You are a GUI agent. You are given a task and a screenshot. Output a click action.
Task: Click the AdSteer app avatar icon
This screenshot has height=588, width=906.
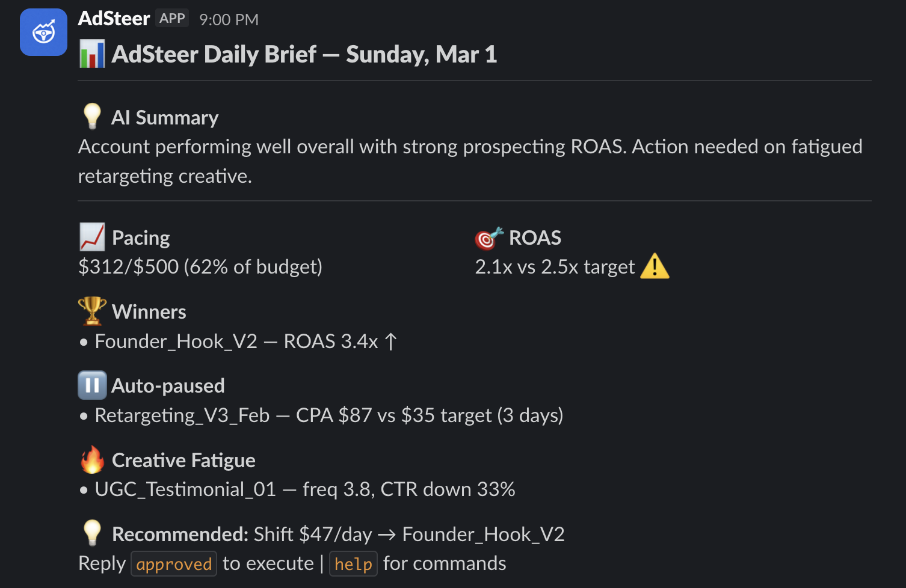[43, 32]
